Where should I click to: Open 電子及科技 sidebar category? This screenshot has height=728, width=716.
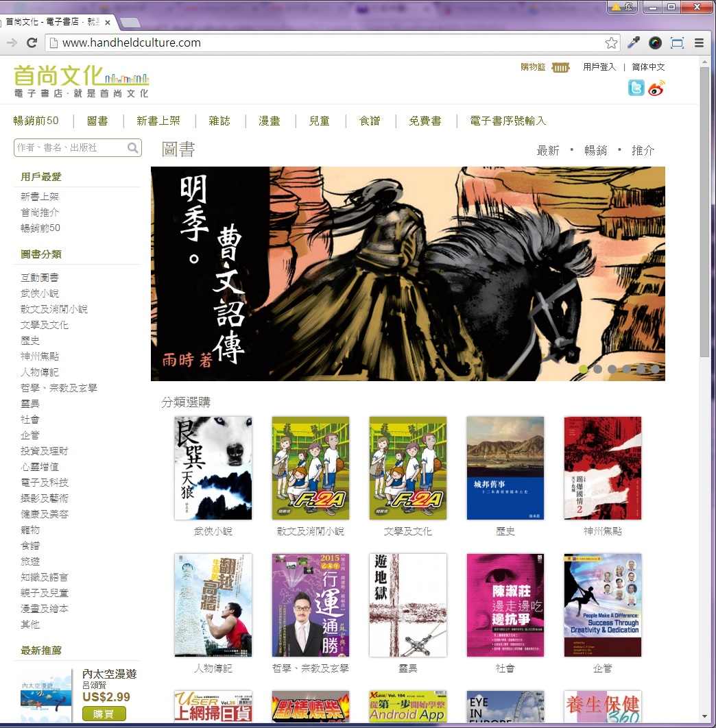[x=44, y=483]
